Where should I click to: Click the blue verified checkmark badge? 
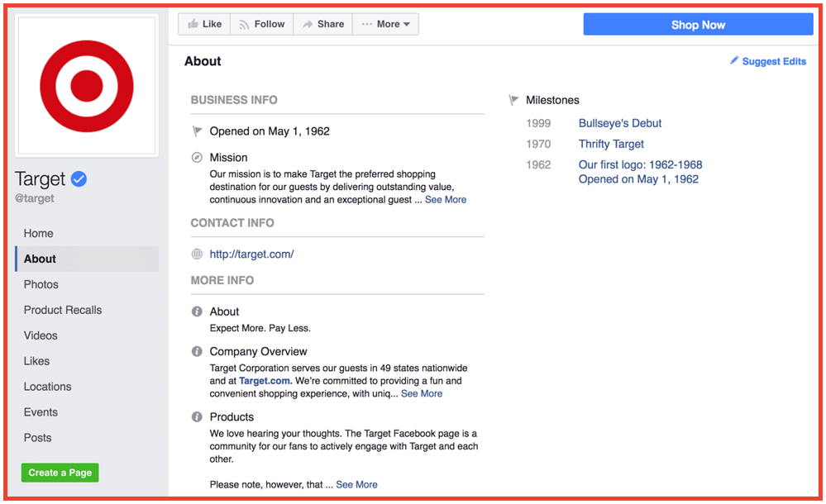[79, 179]
